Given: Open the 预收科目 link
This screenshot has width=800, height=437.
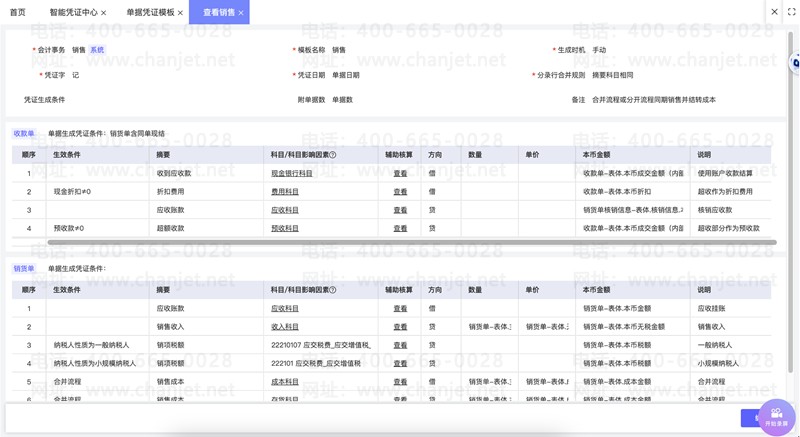Looking at the screenshot, I should coord(285,228).
